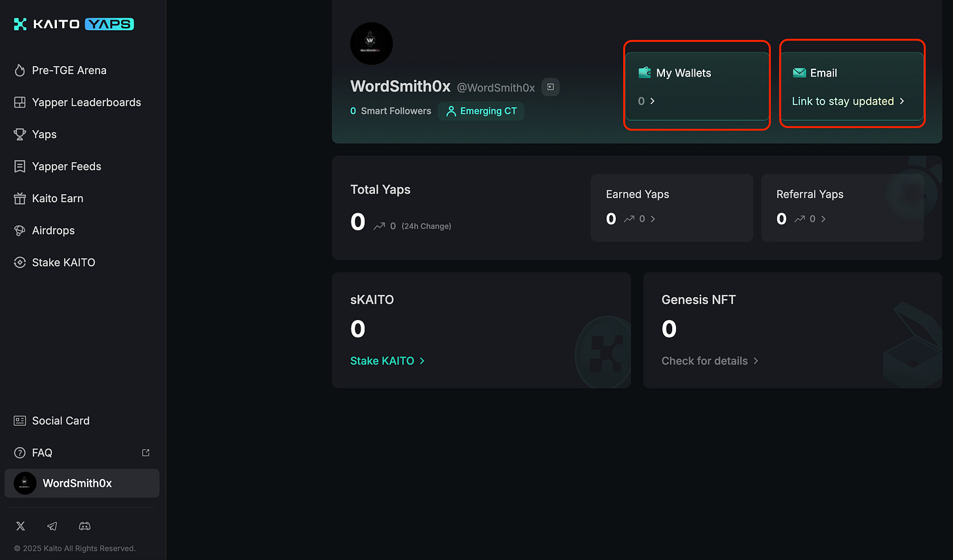Click the person icon in Emerging CT badge
This screenshot has height=560, width=953.
(x=451, y=111)
